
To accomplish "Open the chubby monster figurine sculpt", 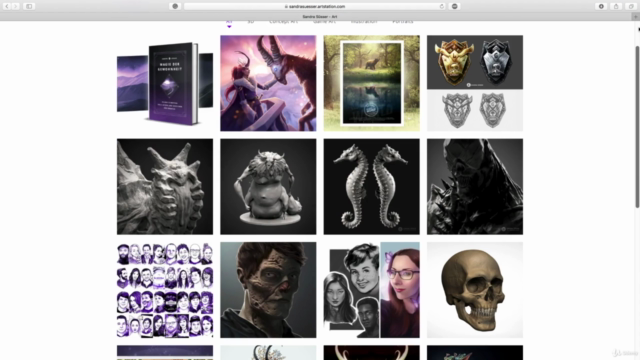I will tap(268, 187).
